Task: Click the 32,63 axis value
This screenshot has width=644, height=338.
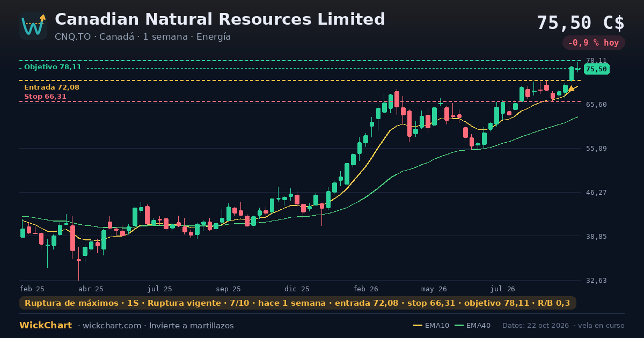Action: pos(596,280)
